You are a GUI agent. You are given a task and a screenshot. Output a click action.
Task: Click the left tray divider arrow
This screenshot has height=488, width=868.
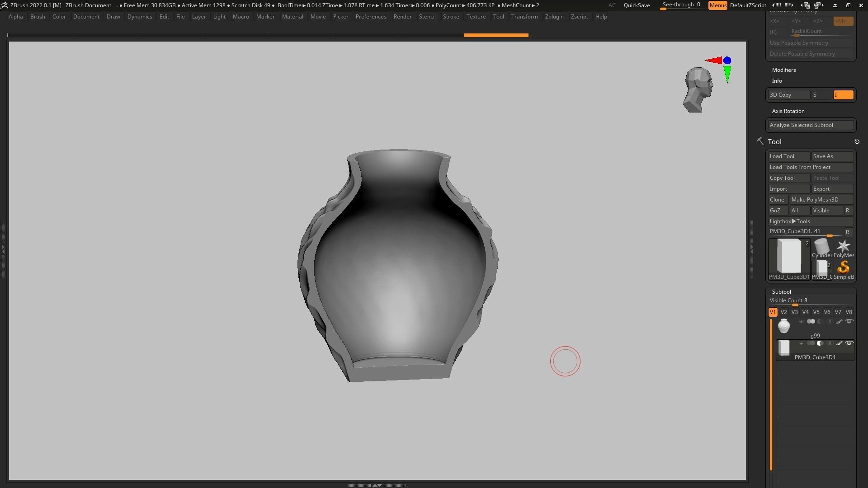(x=3, y=249)
